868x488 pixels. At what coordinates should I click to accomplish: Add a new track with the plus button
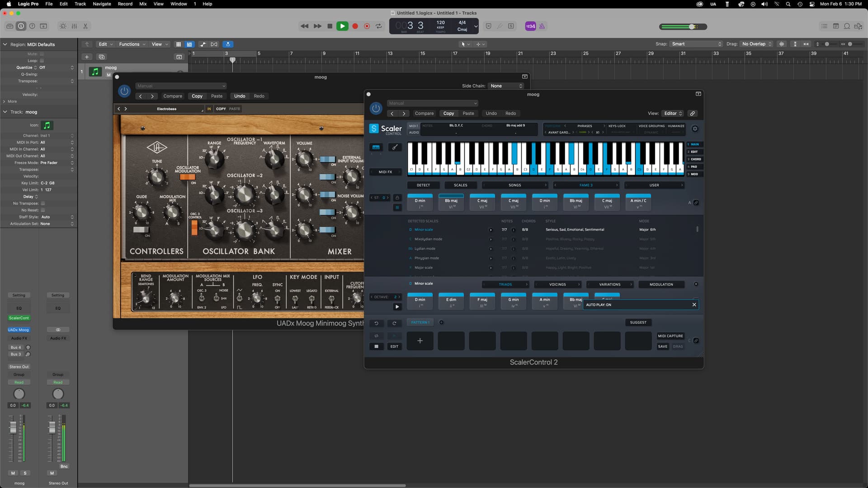[87, 57]
